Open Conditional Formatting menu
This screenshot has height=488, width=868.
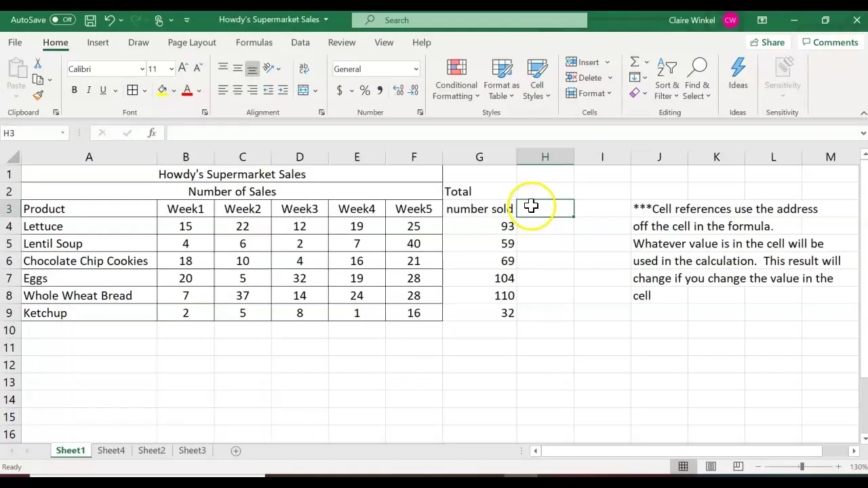[x=456, y=79]
